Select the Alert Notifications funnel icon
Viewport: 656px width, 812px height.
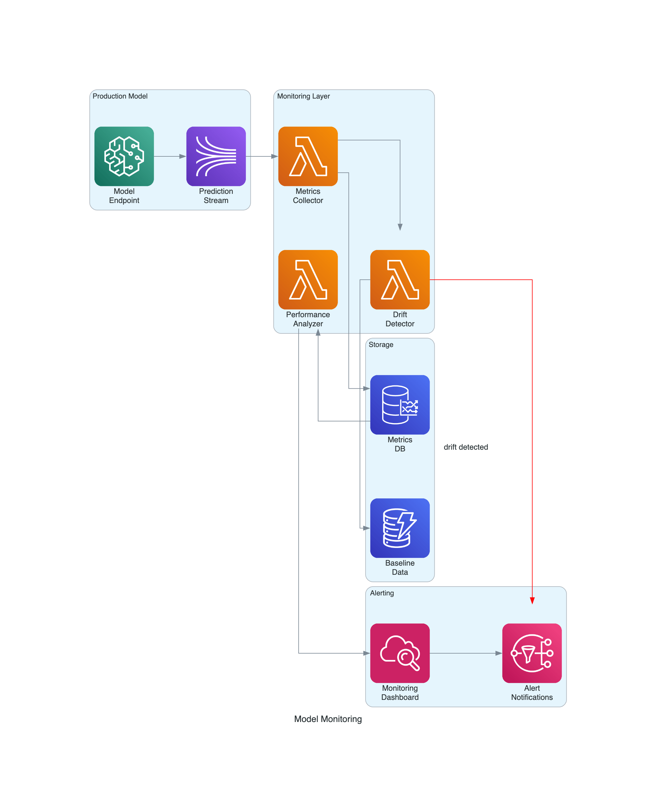532,654
